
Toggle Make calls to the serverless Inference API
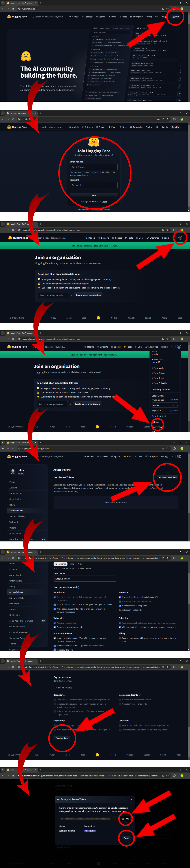(x=120, y=597)
